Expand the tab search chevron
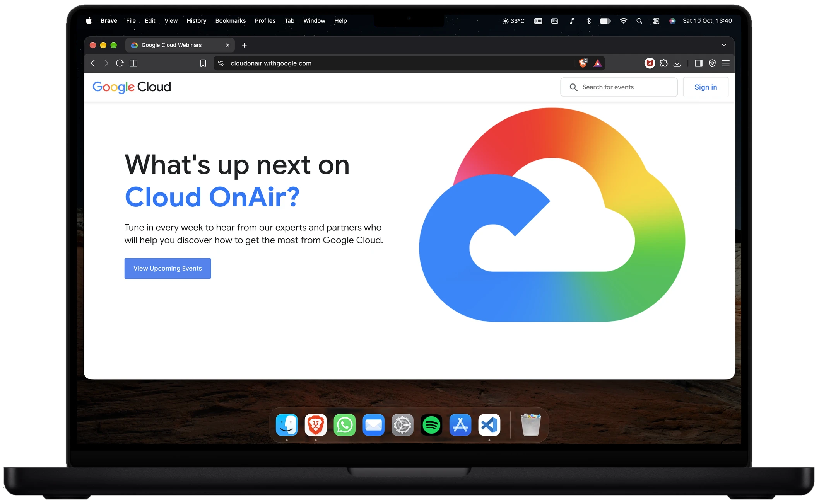Viewport: 819px width, 504px height. (724, 45)
